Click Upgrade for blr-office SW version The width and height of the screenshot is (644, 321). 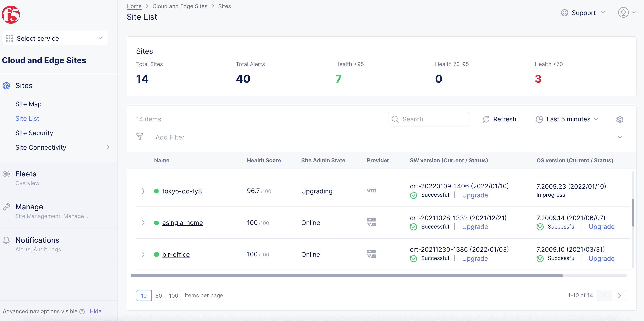pos(475,258)
